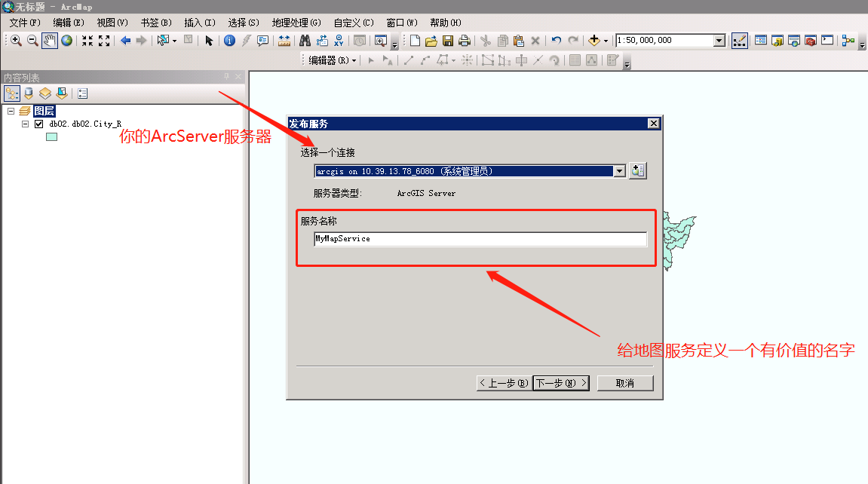Screen dimensions: 868x484
Task: Click the 取消 button
Action: tap(626, 382)
